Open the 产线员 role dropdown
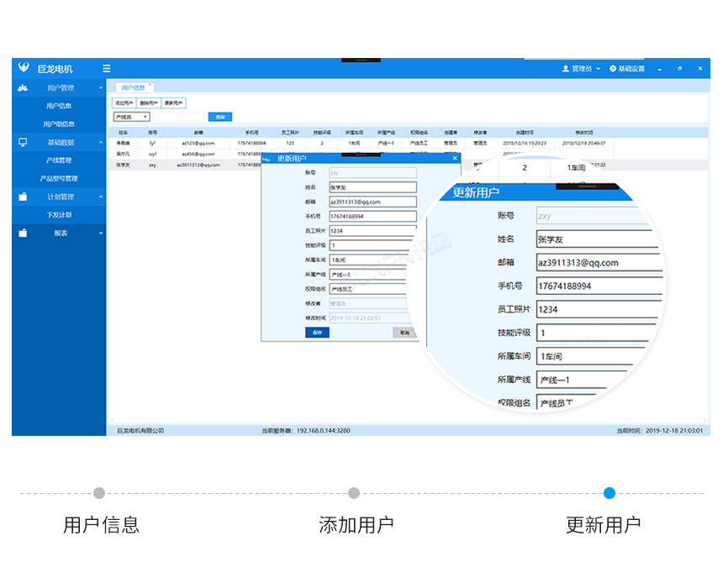Viewport: 723px width, 588px height. tap(130, 116)
